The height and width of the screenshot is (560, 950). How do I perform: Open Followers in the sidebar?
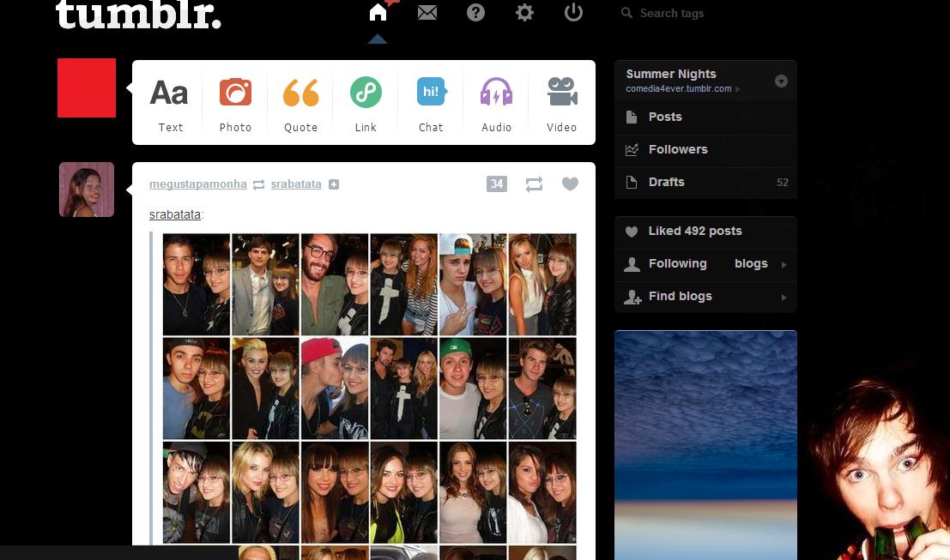705,149
